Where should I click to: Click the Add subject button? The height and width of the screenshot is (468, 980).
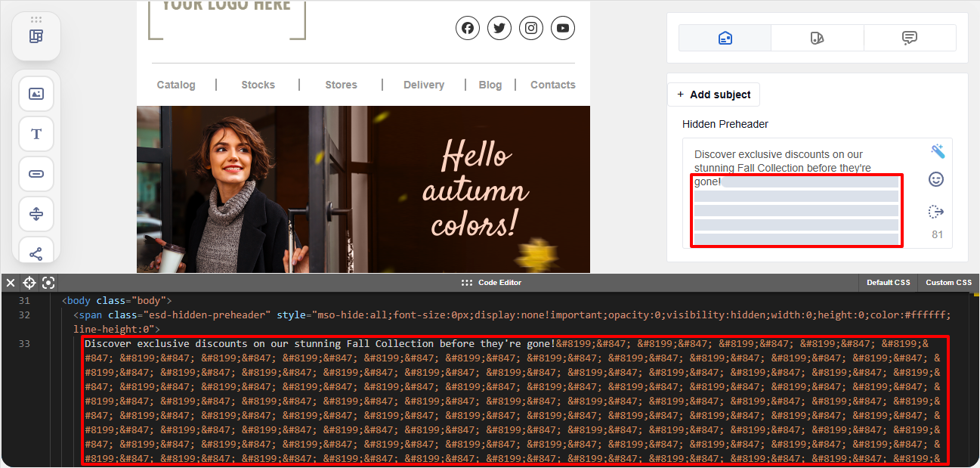pos(713,95)
